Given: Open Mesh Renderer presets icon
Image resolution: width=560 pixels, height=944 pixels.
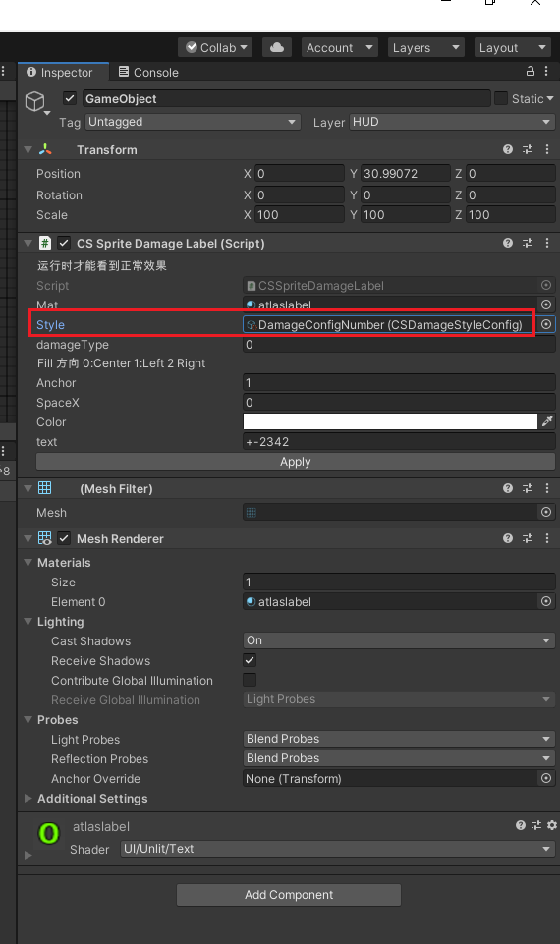Looking at the screenshot, I should click(528, 538).
